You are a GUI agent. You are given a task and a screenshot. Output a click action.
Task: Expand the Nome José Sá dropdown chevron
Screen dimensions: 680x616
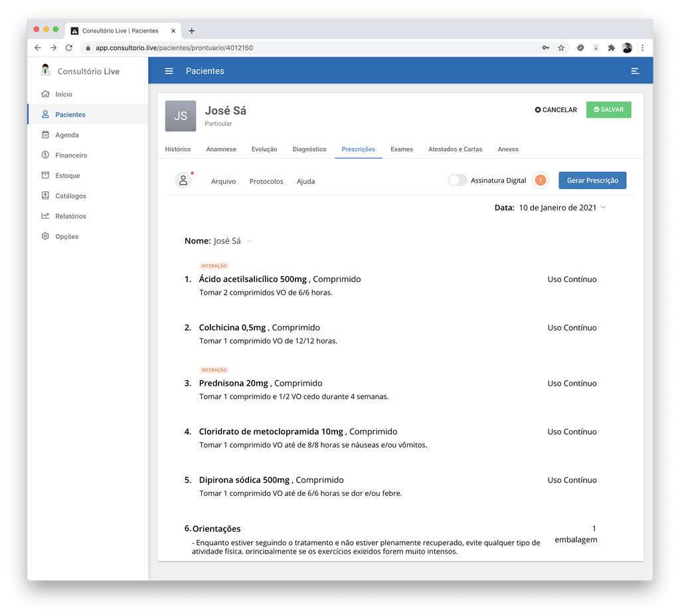click(x=250, y=241)
